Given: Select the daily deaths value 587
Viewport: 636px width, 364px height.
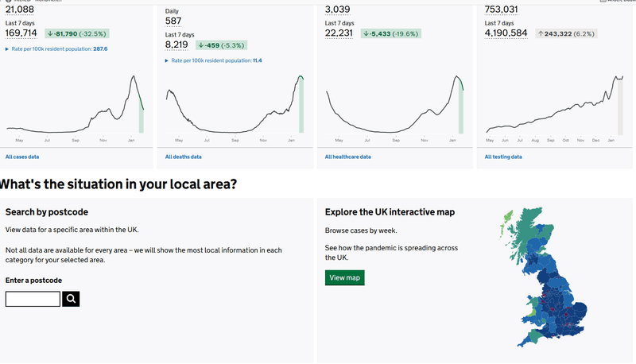Looking at the screenshot, I should [x=173, y=21].
